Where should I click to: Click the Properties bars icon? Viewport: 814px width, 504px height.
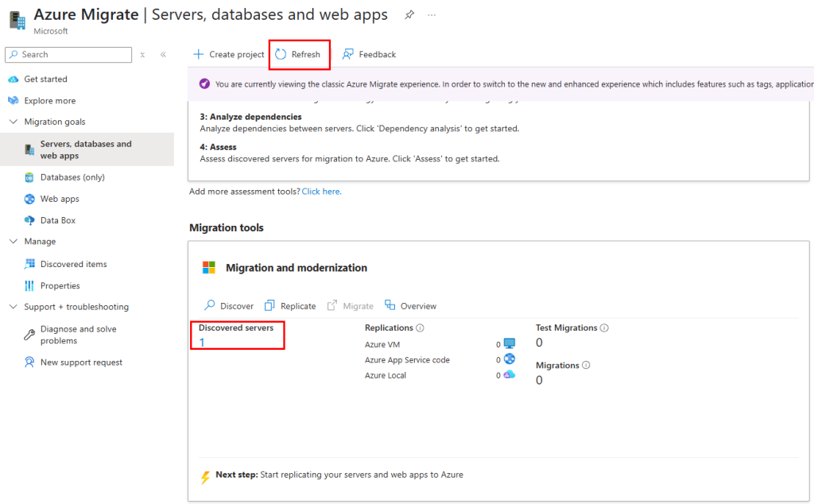pyautogui.click(x=29, y=286)
